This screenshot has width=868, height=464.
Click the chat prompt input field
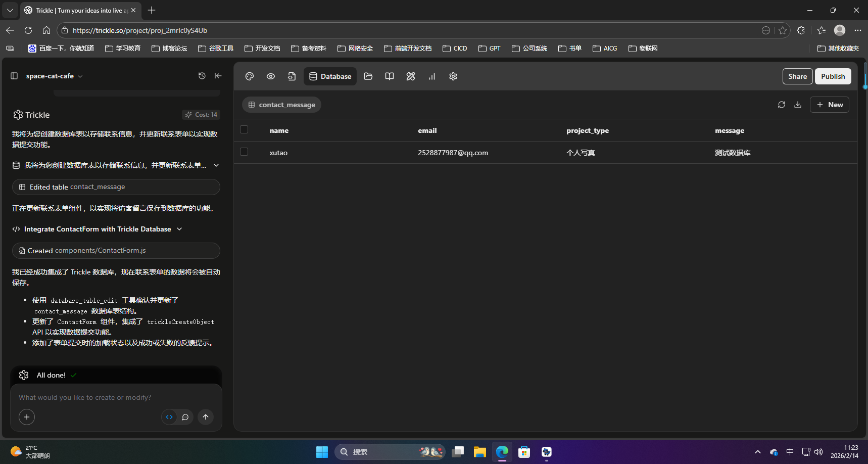click(116, 397)
